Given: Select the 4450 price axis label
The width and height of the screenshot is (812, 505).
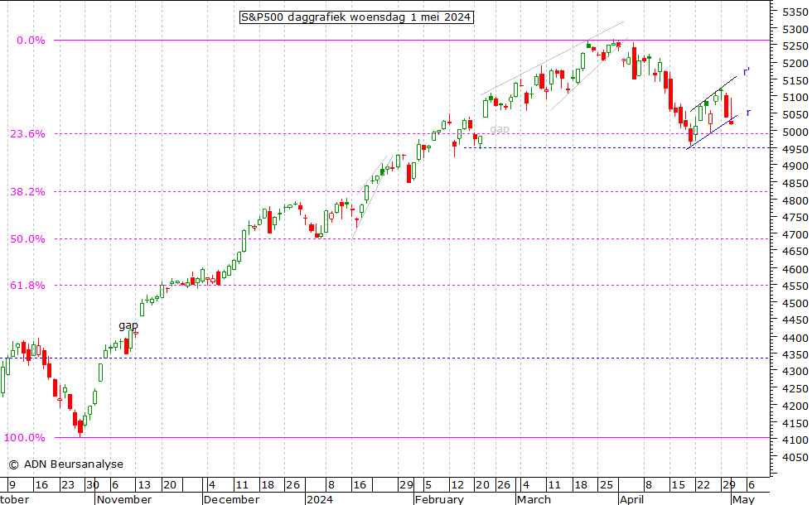Looking at the screenshot, I should tap(795, 320).
